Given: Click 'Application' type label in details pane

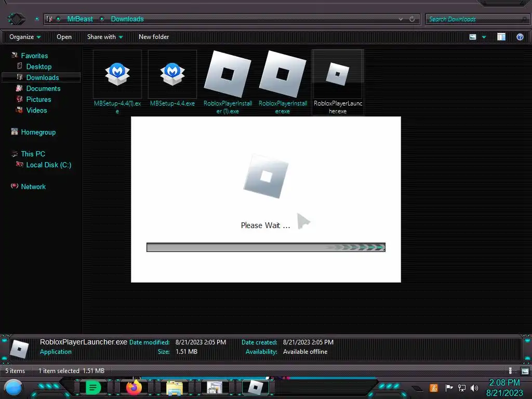Looking at the screenshot, I should point(56,352).
